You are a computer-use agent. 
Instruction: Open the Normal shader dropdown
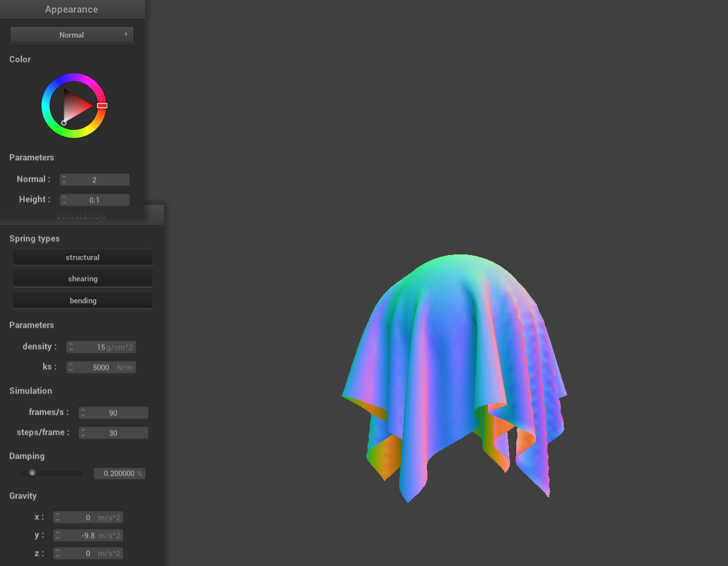click(x=72, y=35)
